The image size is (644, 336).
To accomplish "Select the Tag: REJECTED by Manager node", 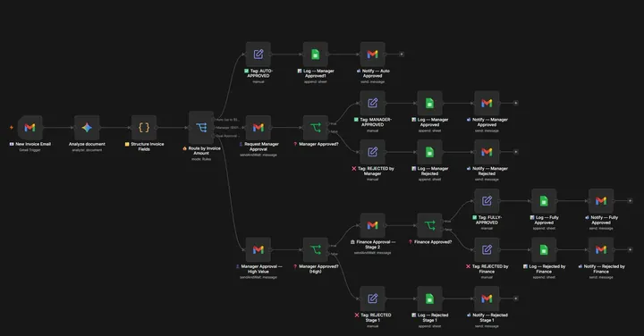I will click(372, 152).
